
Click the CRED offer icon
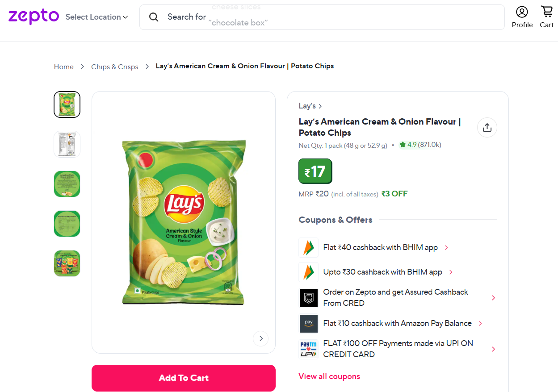coord(308,298)
